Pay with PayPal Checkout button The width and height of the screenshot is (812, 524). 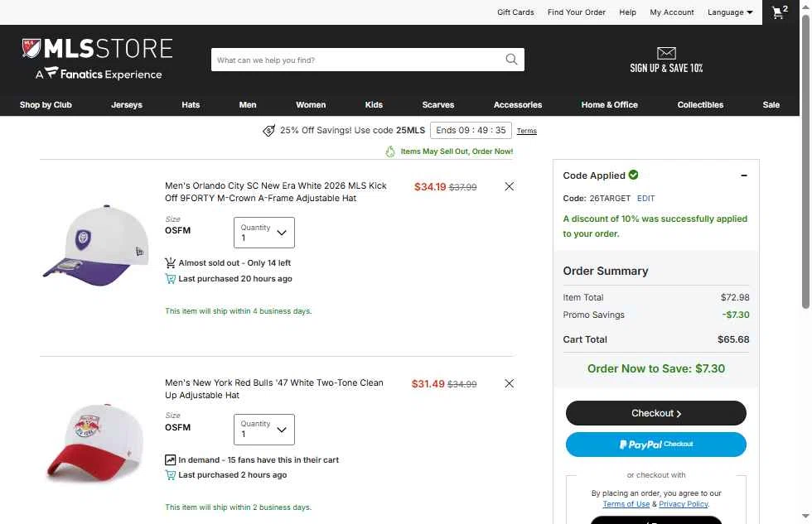(655, 445)
